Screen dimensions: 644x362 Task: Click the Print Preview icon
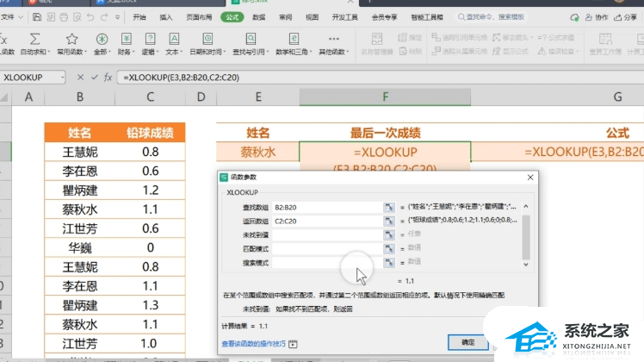pos(77,17)
